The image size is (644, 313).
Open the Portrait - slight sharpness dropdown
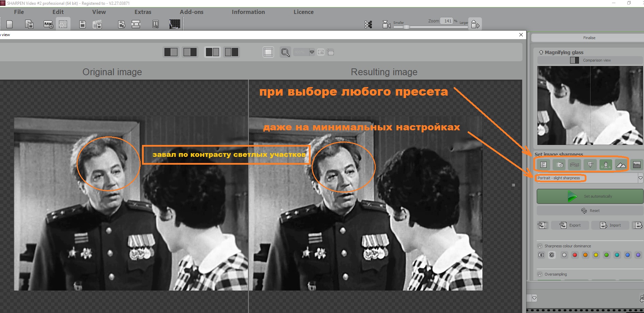640,178
